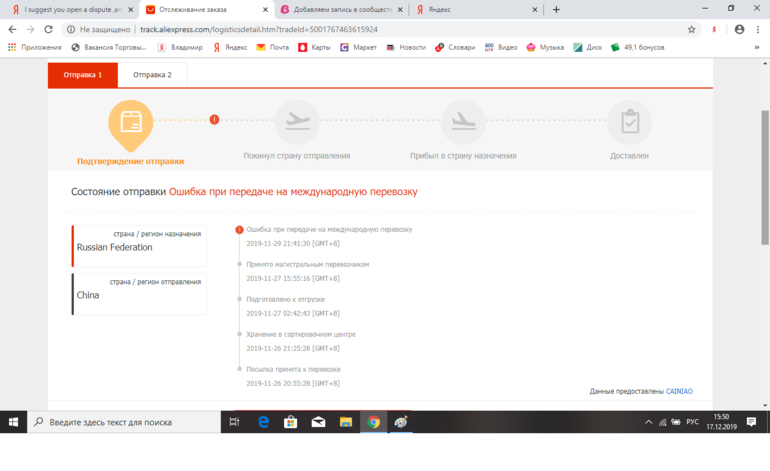The width and height of the screenshot is (770, 471).
Task: Open the Chrome profile avatar icon
Action: coord(739,29)
